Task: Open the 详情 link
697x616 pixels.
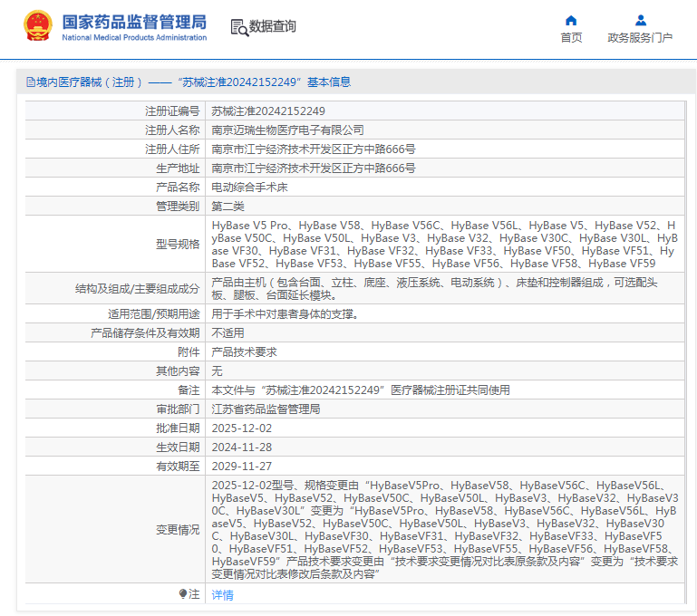Action: (x=222, y=594)
